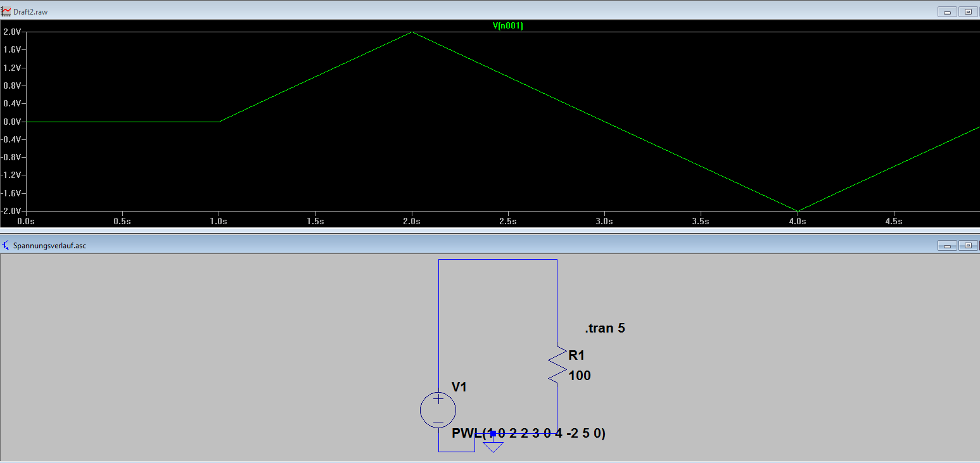Screen dimensions: 980x463
Task: Click the Draft2.raw waveform window icon
Action: coord(6,11)
